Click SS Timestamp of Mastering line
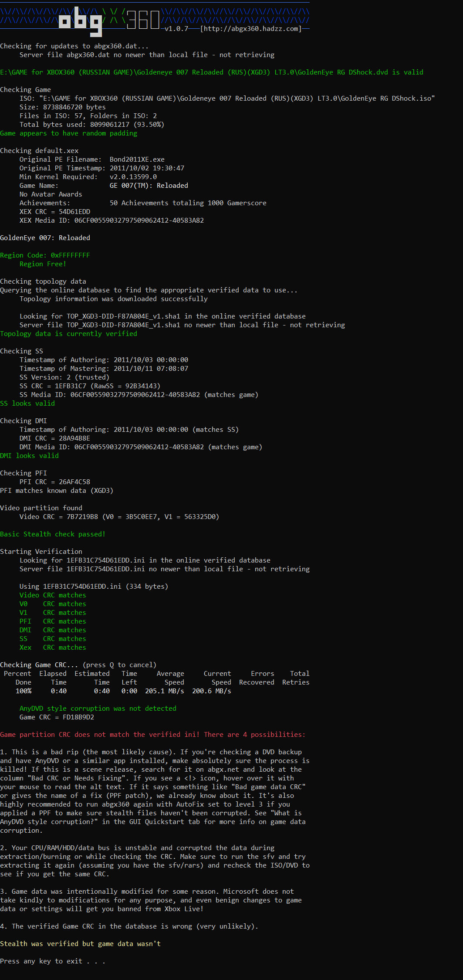463x980 pixels. pyautogui.click(x=104, y=369)
